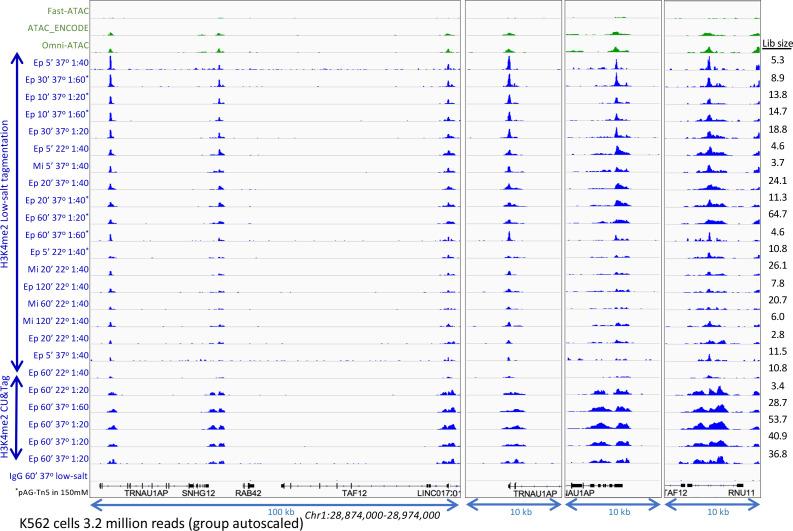The height and width of the screenshot is (531, 793).
Task: Click the *pAG-Tn5 in 150mM footnote
Action: [x=52, y=492]
